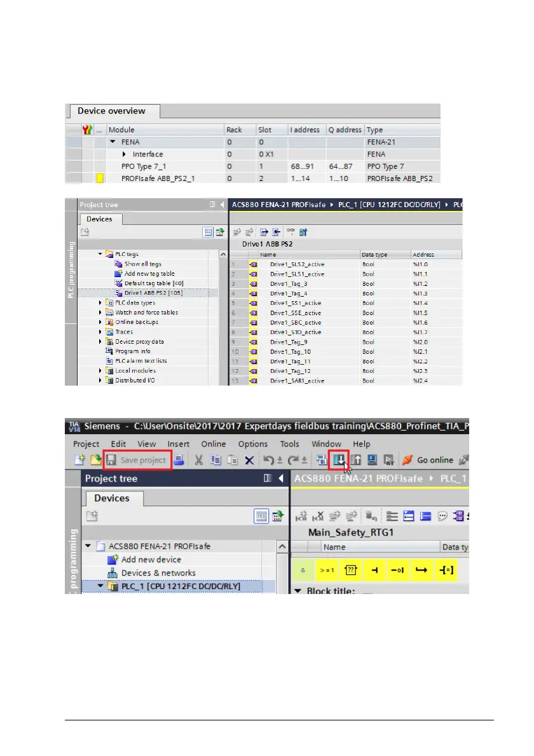
Task: Click the Cut scissors icon
Action: pos(199,460)
